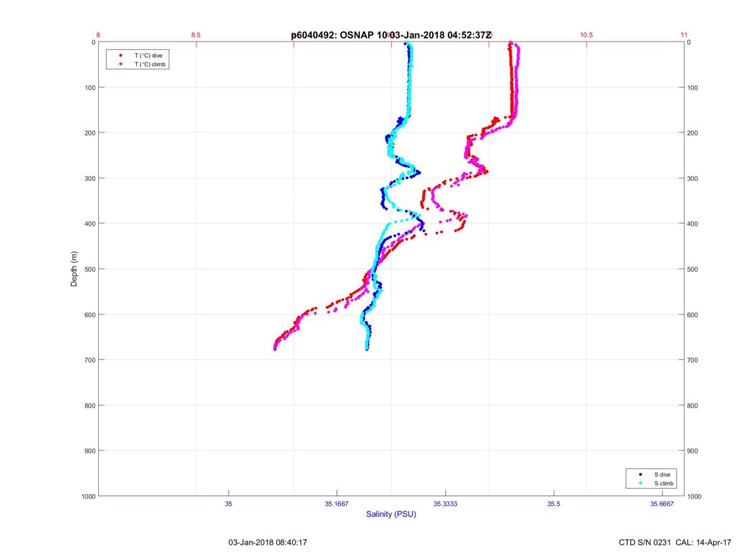This screenshot has width=756, height=558.
Task: Click the '600' tick on left depth axis
Action: [89, 315]
